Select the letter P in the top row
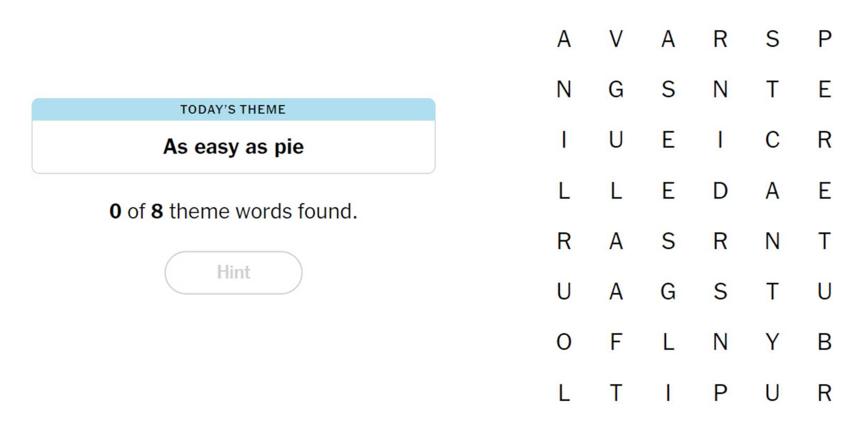The image size is (868, 434). (x=824, y=39)
